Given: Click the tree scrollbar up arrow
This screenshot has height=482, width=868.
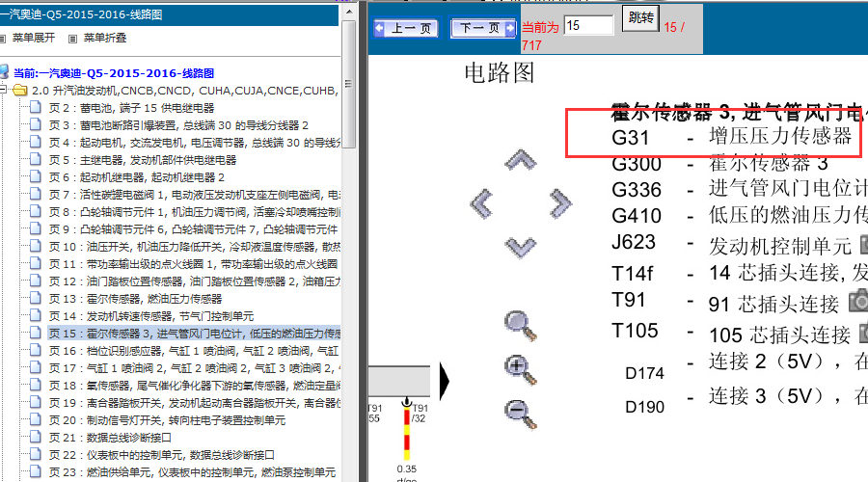Looking at the screenshot, I should point(348,11).
